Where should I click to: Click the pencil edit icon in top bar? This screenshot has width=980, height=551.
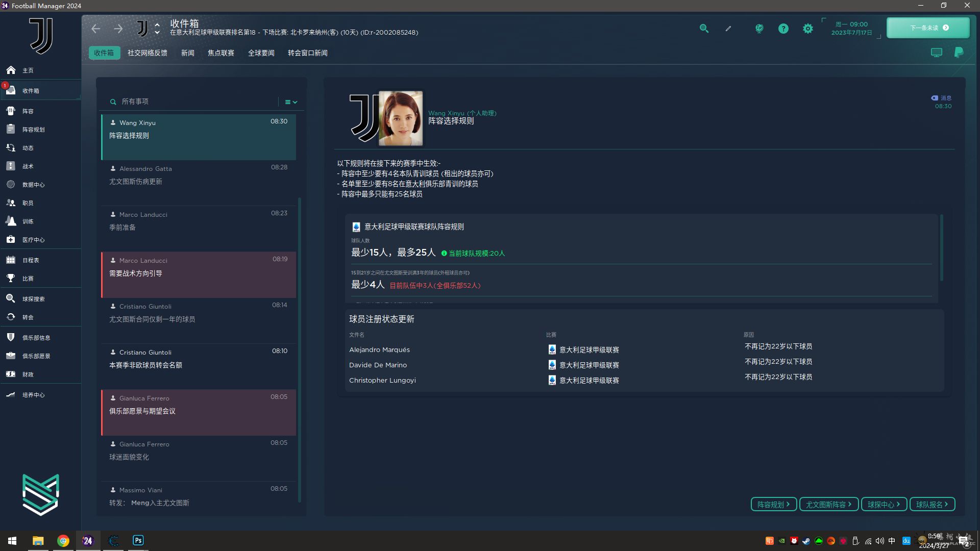[728, 29]
